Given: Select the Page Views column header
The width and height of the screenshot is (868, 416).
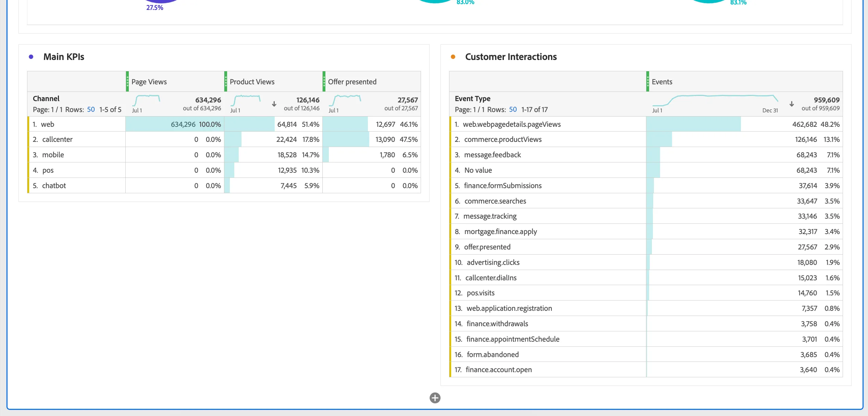Looking at the screenshot, I should click(175, 82).
